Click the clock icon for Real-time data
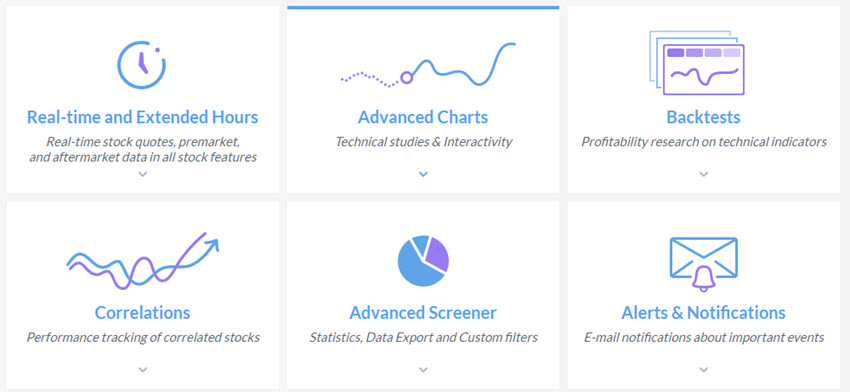Image resolution: width=850 pixels, height=392 pixels. point(142,65)
